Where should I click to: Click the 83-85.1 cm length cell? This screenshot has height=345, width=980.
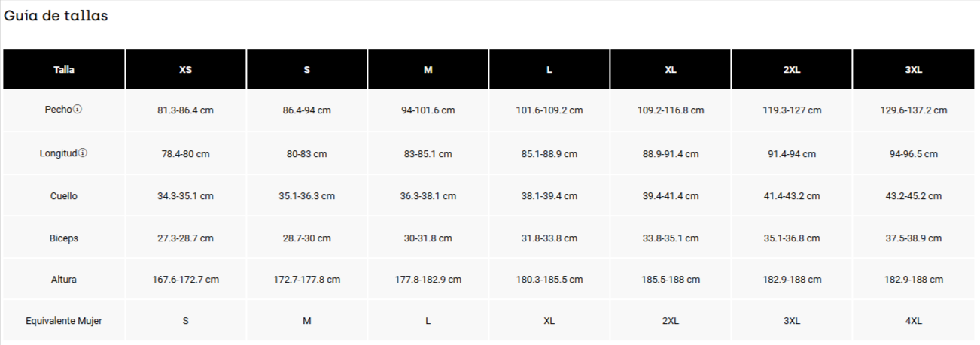428,154
